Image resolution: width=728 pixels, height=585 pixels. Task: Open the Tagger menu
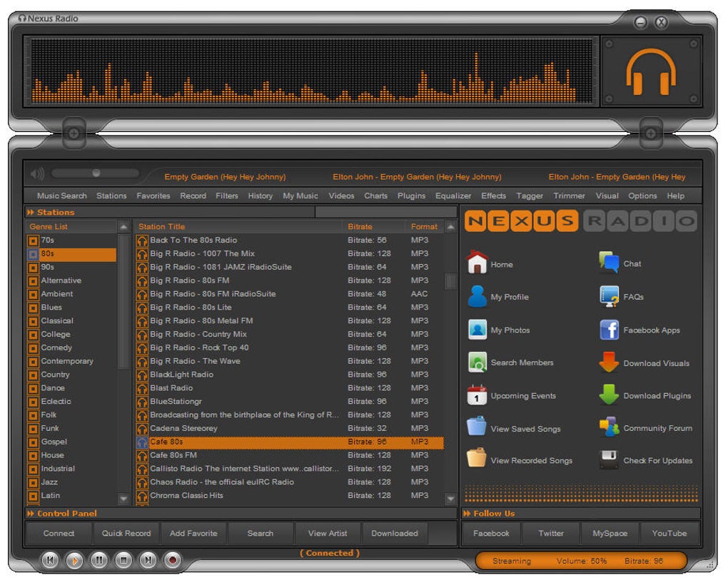530,195
